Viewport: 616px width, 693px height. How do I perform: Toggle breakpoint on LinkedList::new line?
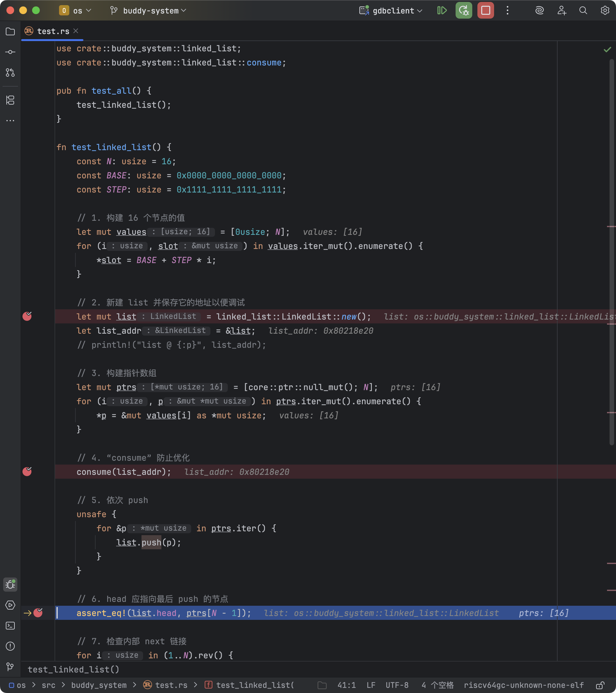click(27, 316)
